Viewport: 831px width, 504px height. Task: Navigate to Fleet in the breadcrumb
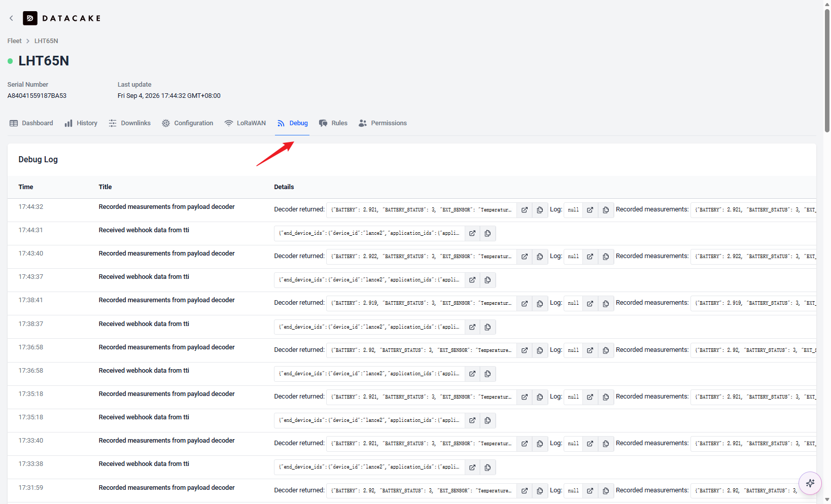point(14,41)
